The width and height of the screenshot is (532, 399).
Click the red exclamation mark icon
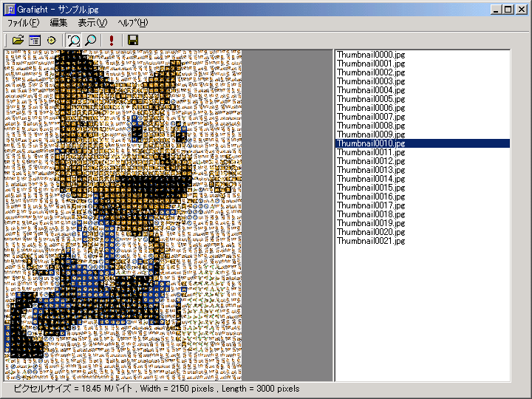pos(112,41)
